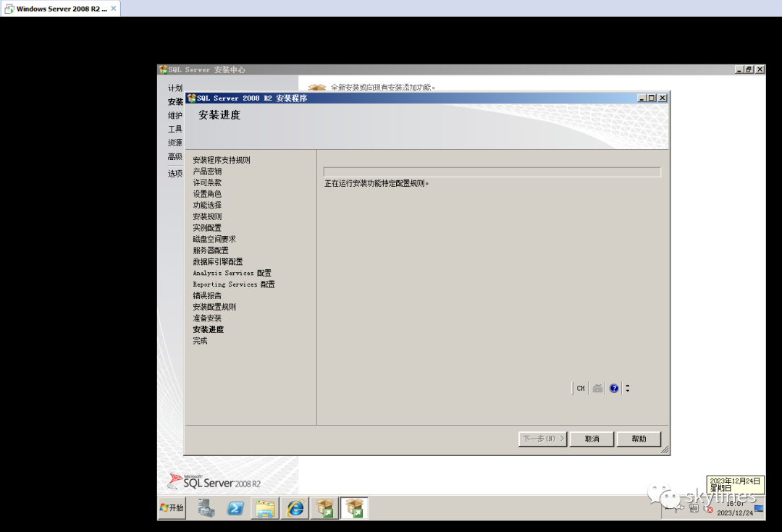Click the Reporting Services 配置 step
Viewport: 782px width, 532px height.
[x=234, y=284]
